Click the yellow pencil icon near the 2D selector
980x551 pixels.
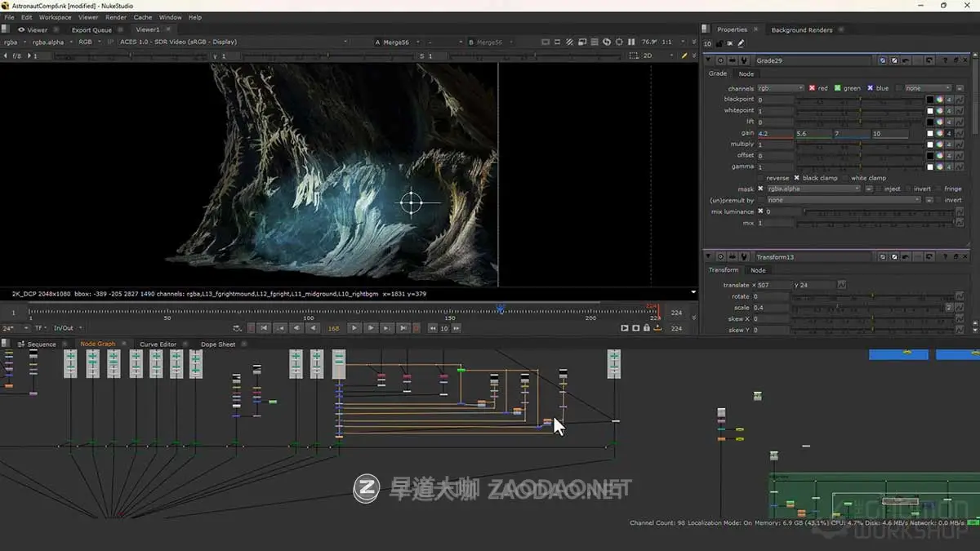[685, 55]
